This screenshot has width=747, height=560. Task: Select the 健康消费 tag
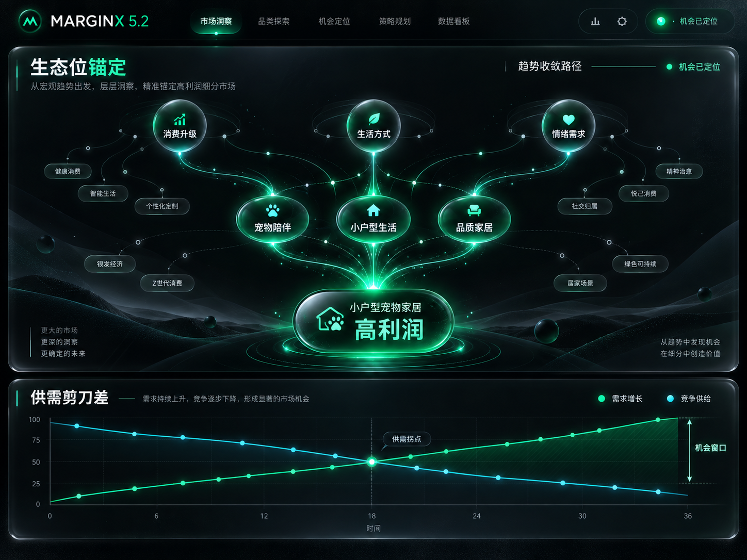pyautogui.click(x=68, y=171)
